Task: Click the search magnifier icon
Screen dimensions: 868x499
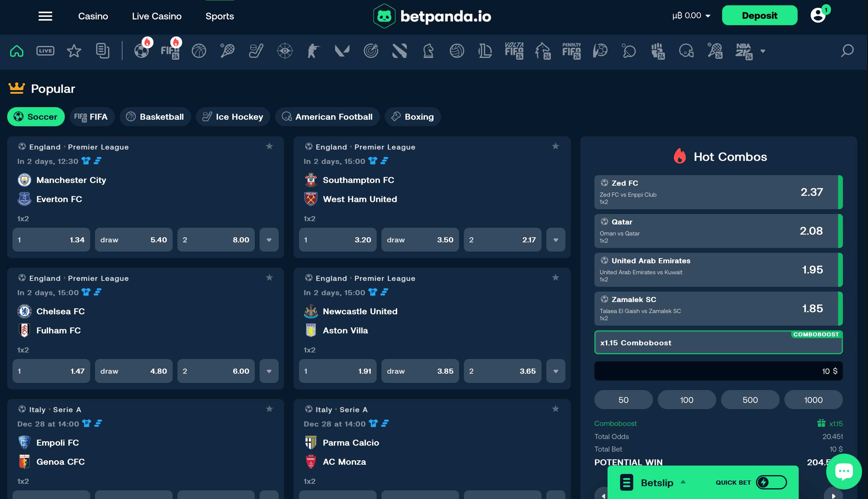Action: click(847, 51)
